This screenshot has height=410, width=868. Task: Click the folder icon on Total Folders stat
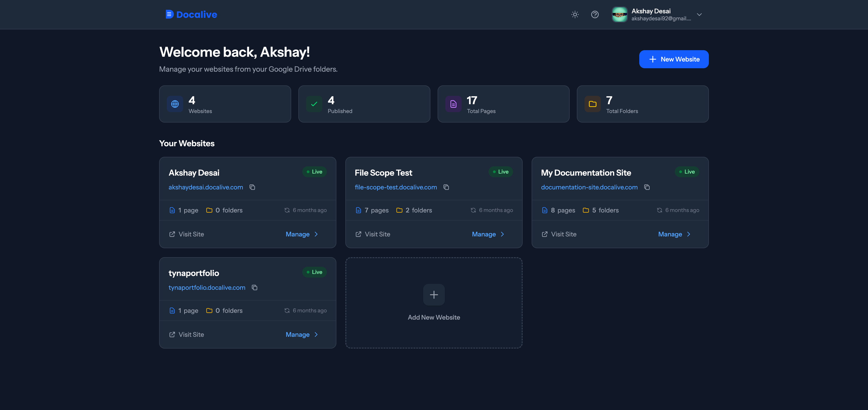click(592, 104)
